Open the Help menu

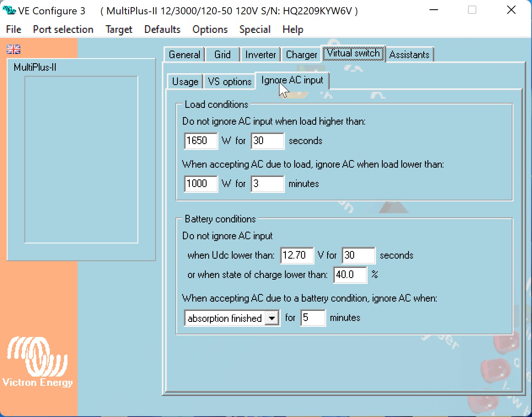(x=293, y=29)
